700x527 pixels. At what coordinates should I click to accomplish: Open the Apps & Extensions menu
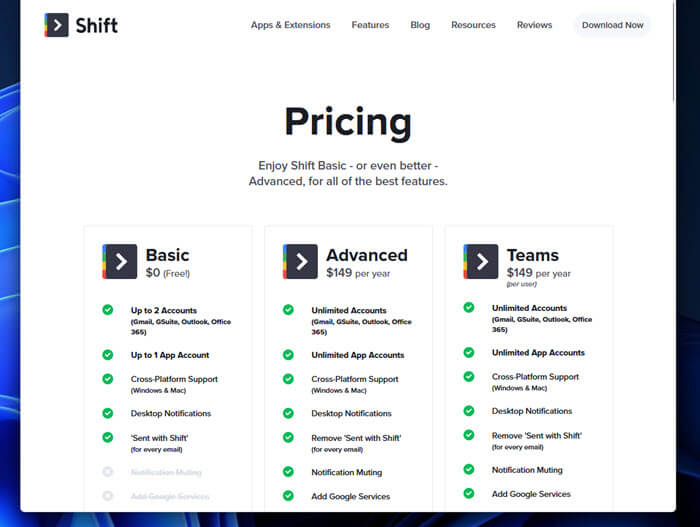(290, 25)
